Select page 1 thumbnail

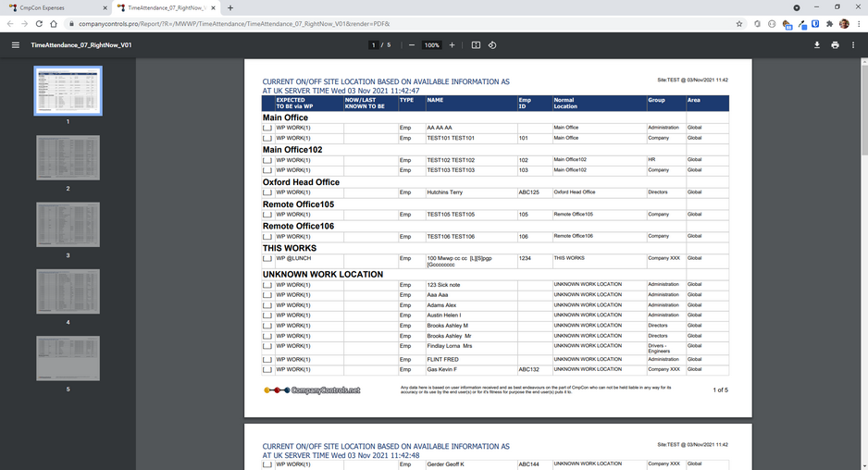[68, 91]
